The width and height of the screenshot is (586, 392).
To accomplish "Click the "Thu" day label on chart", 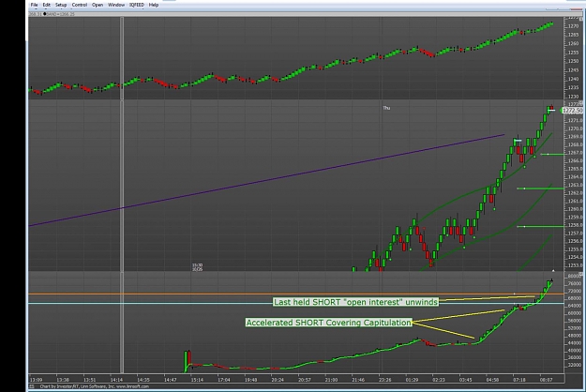I will 386,108.
